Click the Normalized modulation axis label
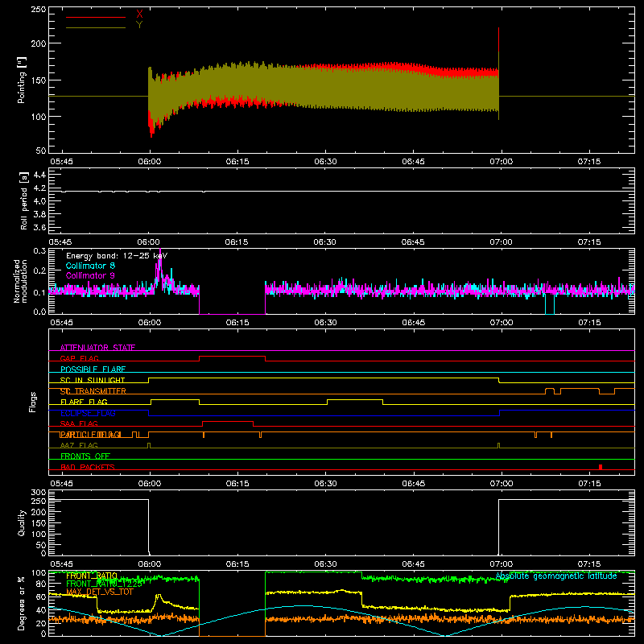 pos(20,281)
